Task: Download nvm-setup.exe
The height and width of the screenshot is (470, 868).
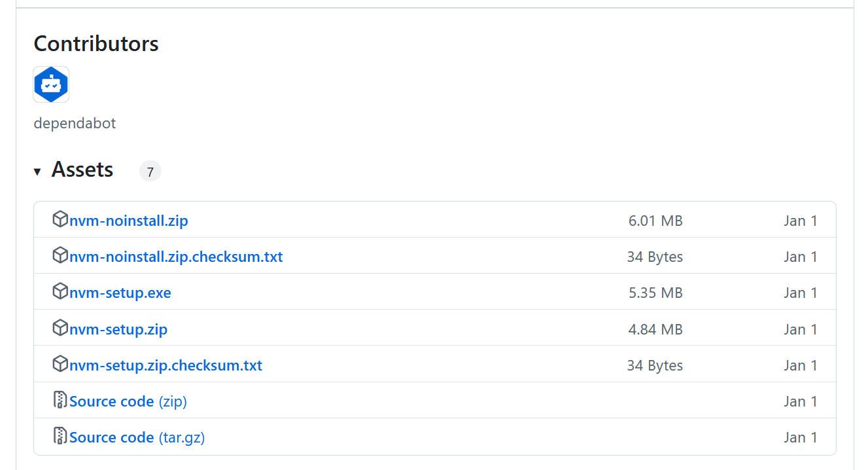Action: point(120,293)
